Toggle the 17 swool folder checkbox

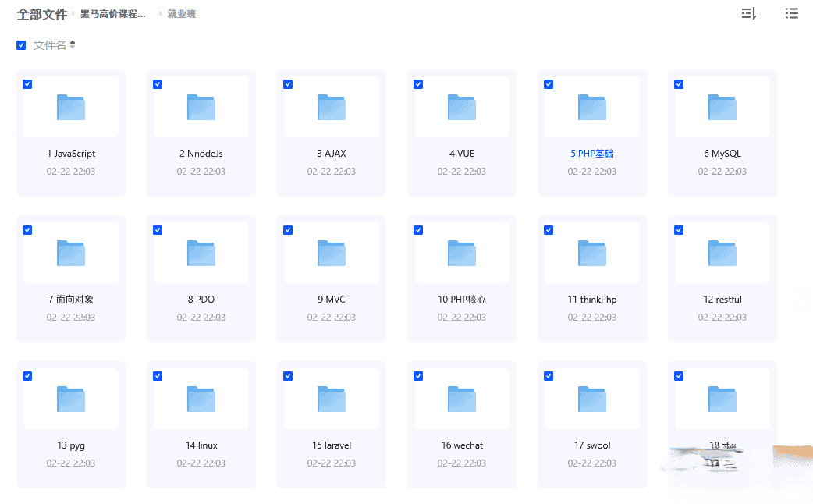(549, 376)
